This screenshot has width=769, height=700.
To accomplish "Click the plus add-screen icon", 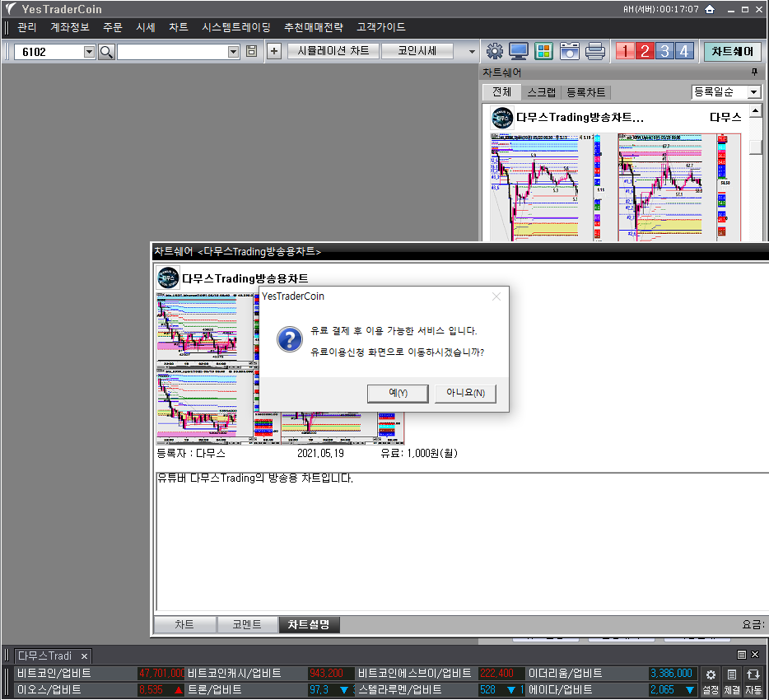I will [274, 51].
